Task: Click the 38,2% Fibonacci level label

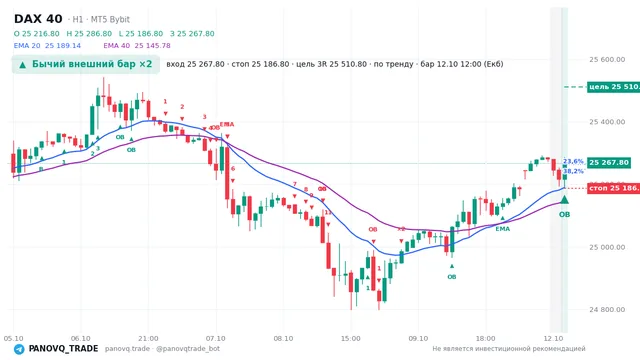Action: tap(573, 171)
